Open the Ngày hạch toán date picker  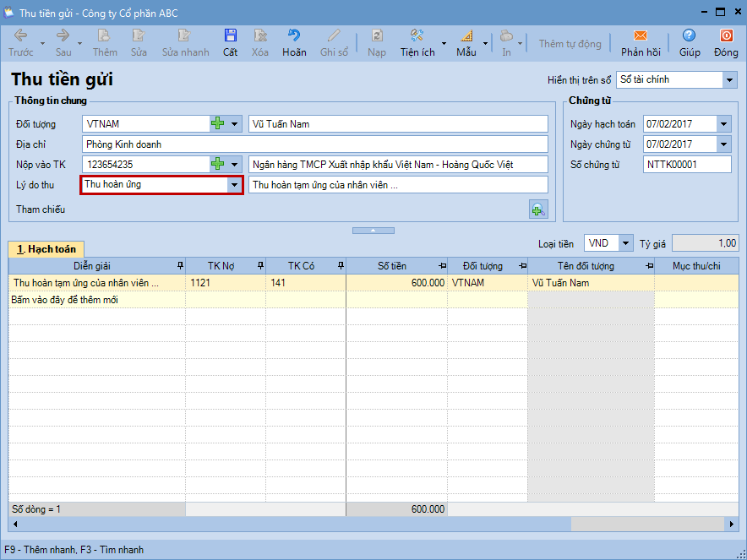[723, 124]
